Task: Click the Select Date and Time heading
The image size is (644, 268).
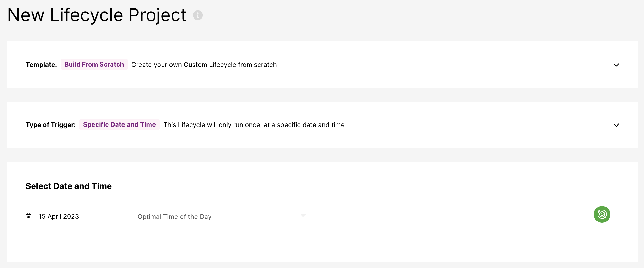Action: point(69,186)
